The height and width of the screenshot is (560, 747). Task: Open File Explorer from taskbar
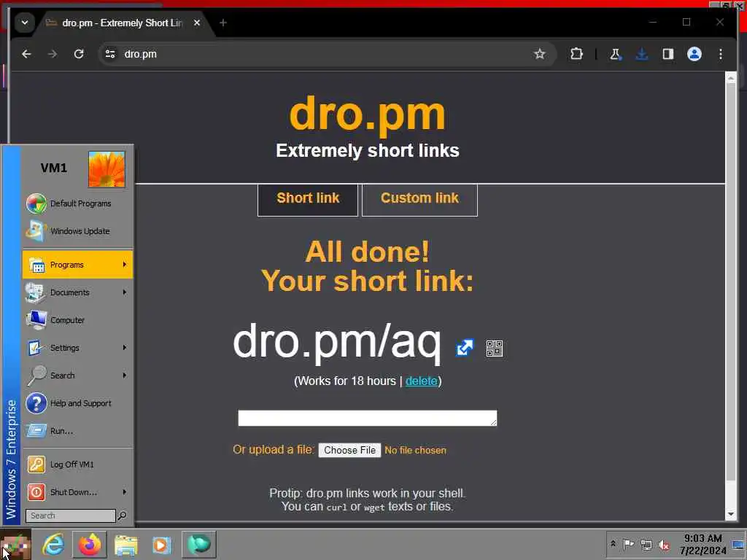click(x=125, y=544)
